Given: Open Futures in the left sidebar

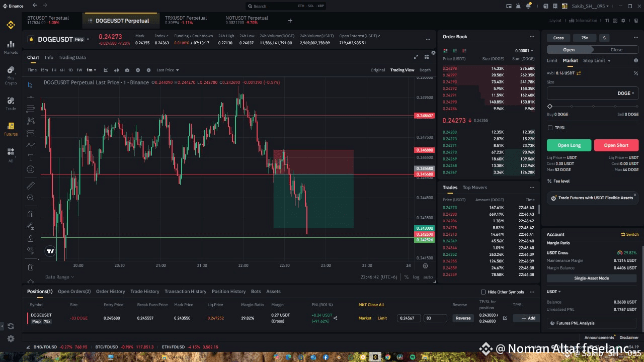Looking at the screenshot, I should (11, 129).
